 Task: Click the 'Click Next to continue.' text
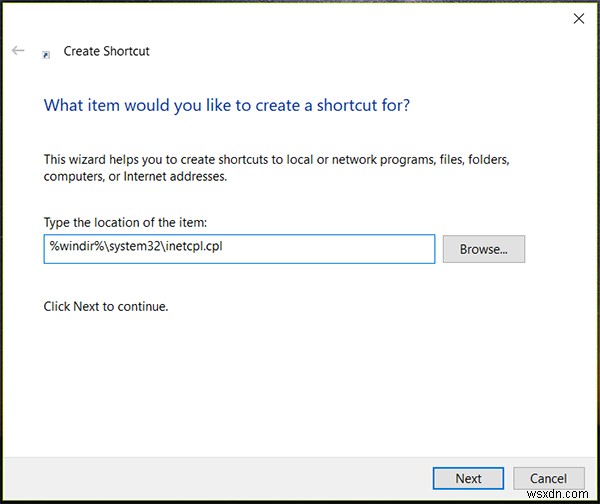pos(106,307)
